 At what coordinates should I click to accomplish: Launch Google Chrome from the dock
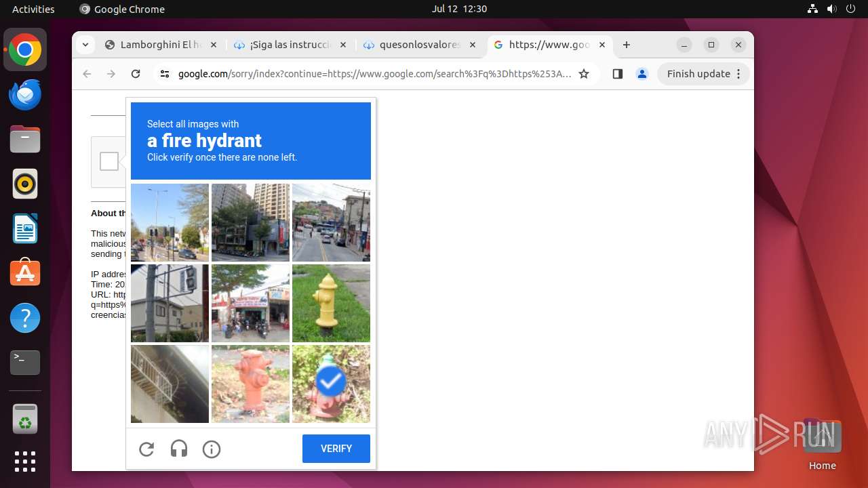click(x=25, y=50)
